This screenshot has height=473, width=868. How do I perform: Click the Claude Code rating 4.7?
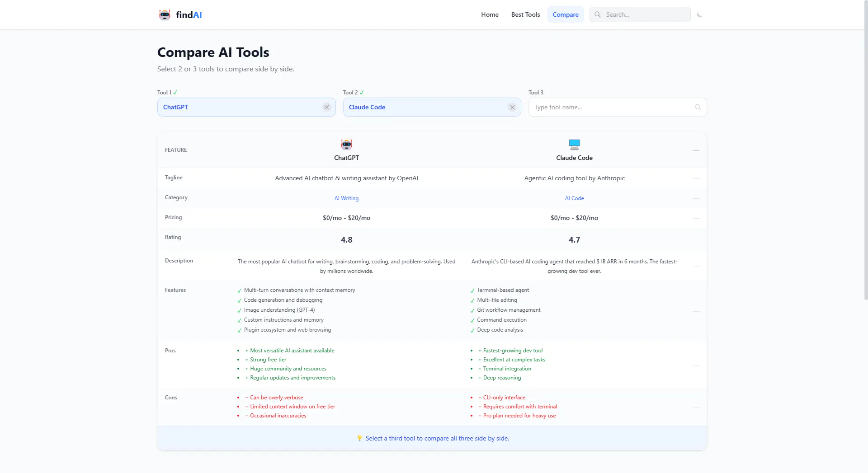pos(574,240)
